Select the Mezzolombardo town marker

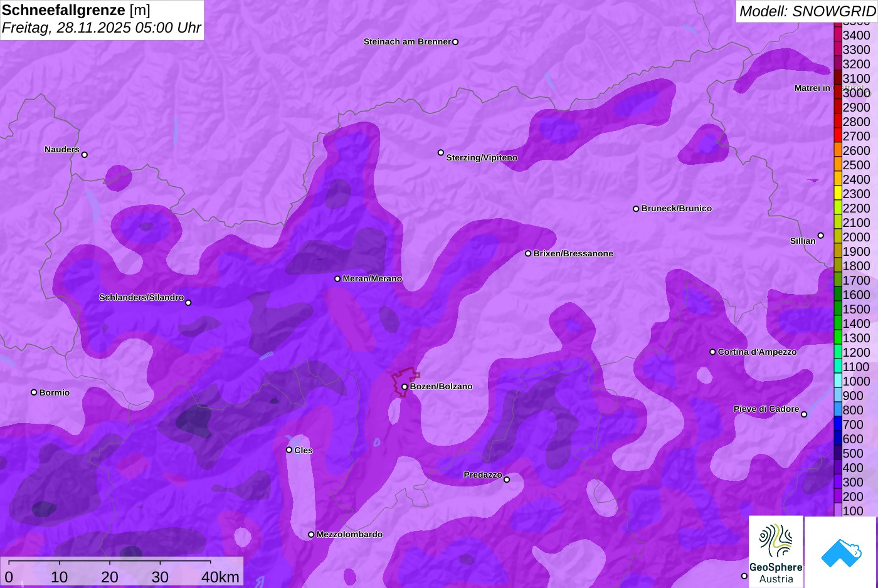311,535
